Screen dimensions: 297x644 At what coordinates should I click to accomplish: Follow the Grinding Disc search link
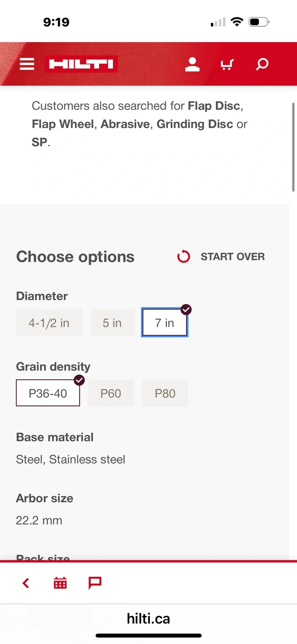[195, 124]
